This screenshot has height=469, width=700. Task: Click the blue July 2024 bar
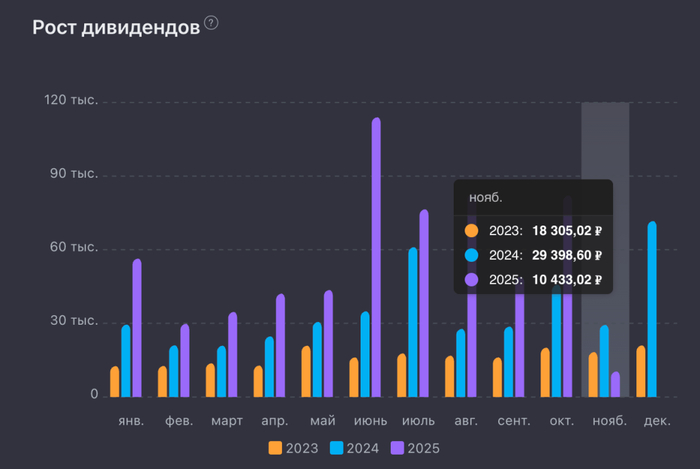413,320
